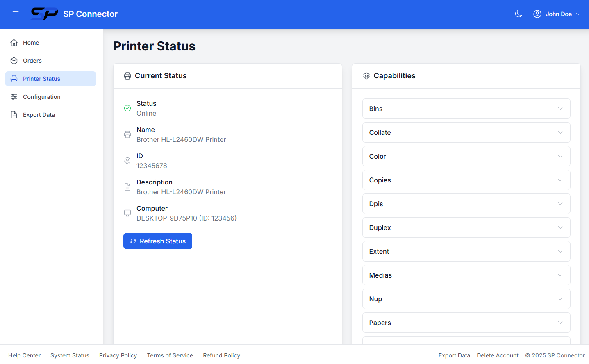Click the Delete Account footer link
This screenshot has height=364, width=589.
point(497,355)
